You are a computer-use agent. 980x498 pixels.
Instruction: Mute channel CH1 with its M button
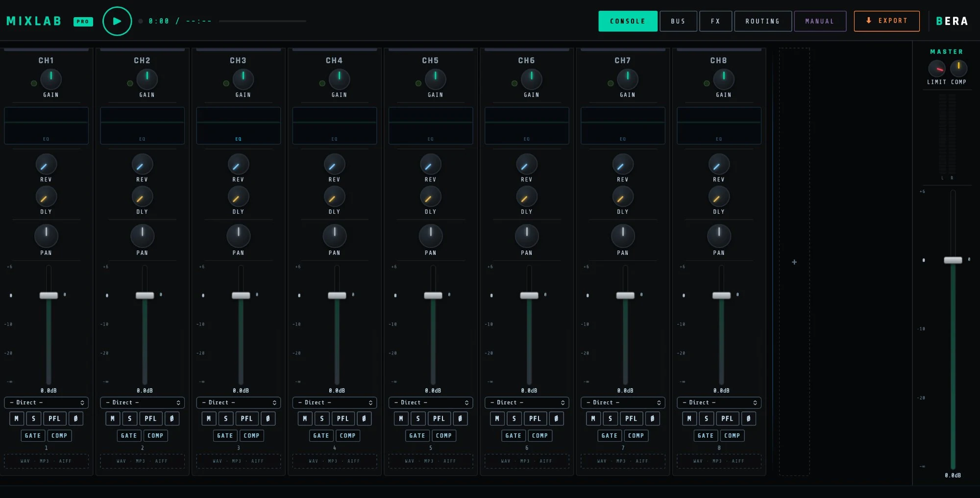[16, 418]
